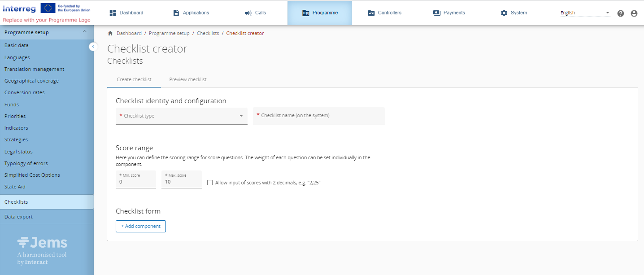Select Data export in the sidebar

(x=18, y=217)
